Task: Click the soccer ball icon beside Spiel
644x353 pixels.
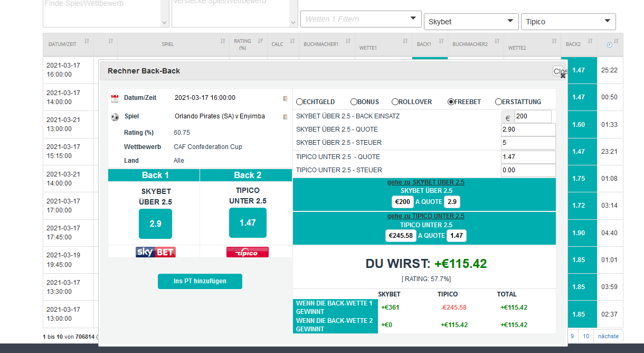Action: (x=115, y=117)
